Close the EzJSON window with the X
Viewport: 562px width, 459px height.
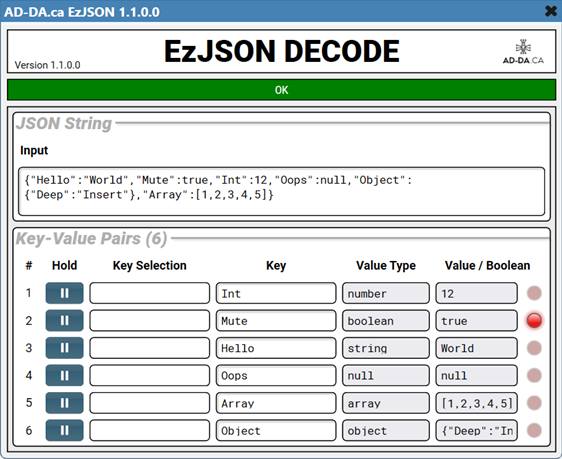[551, 11]
